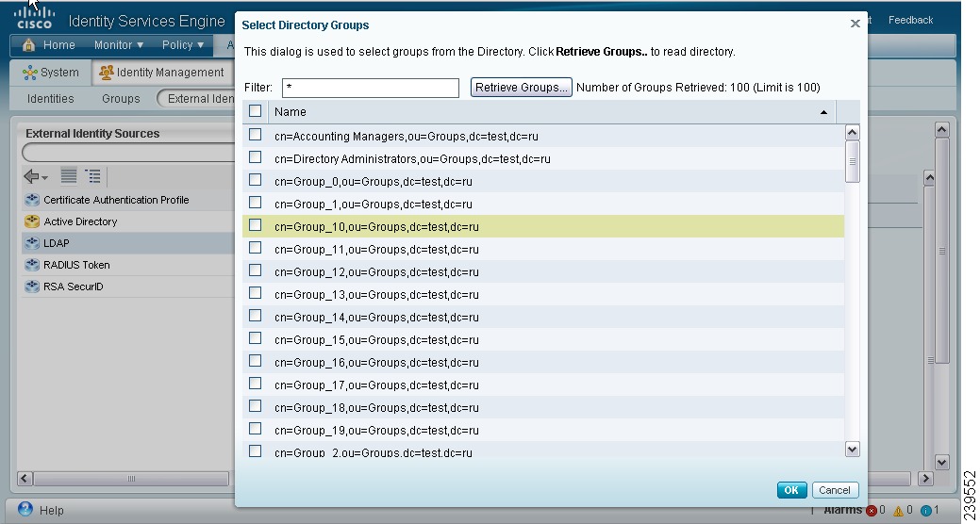The width and height of the screenshot is (980, 524).
Task: Click the Cisco logo
Action: click(x=34, y=18)
